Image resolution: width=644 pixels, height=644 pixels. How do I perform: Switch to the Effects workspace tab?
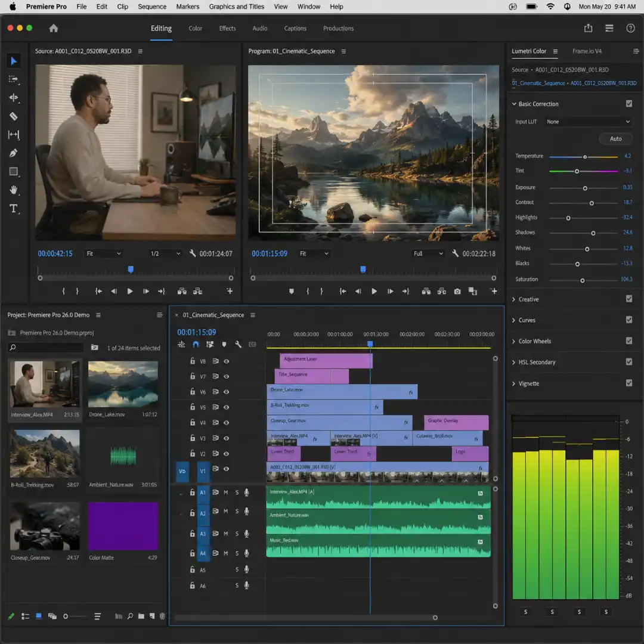[x=227, y=29]
